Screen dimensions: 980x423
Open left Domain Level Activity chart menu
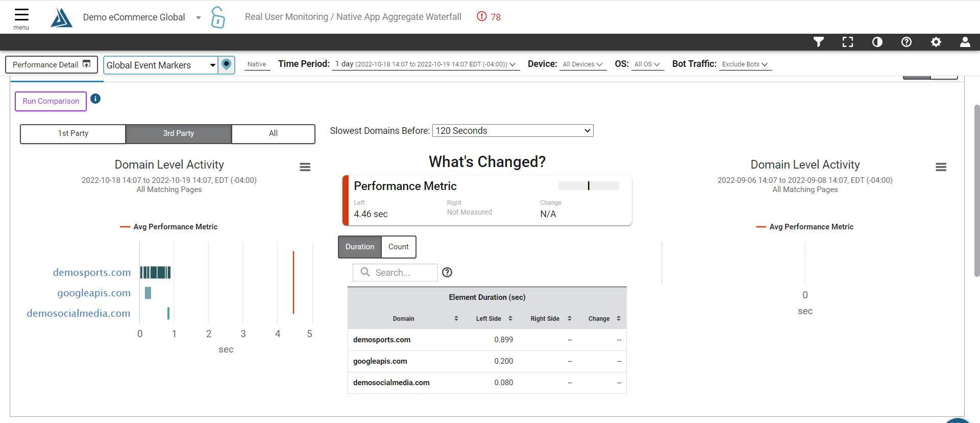click(x=305, y=167)
